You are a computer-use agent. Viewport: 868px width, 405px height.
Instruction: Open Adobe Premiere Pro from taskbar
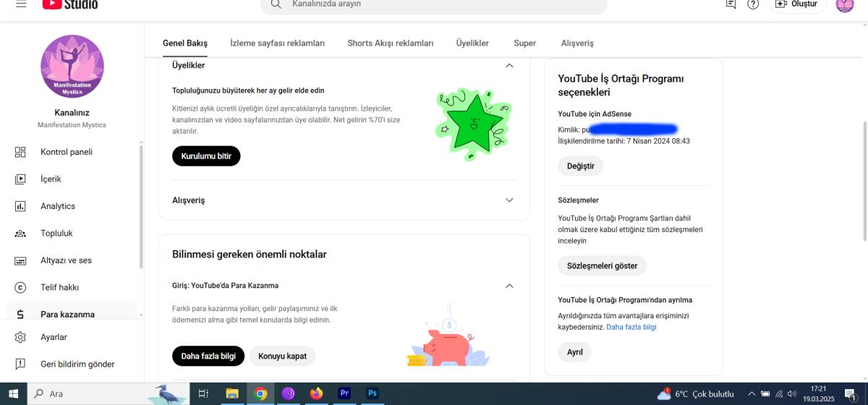click(x=344, y=393)
